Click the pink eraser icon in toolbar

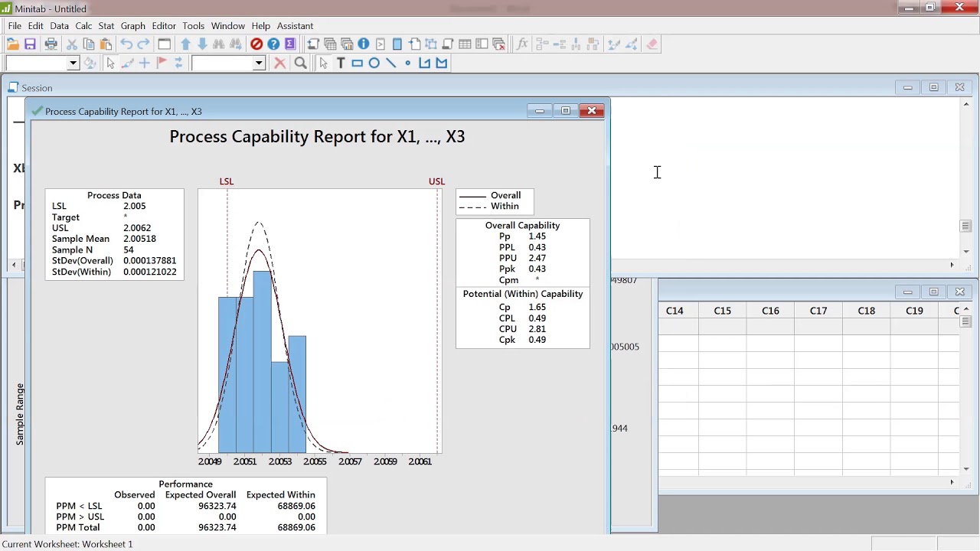(x=652, y=44)
